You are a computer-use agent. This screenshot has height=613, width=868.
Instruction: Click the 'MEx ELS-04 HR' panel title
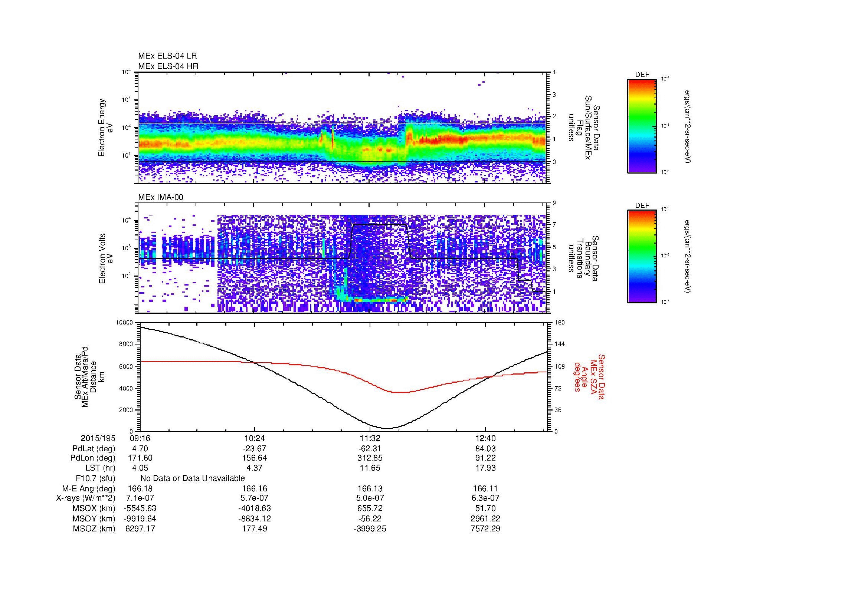pyautogui.click(x=168, y=66)
